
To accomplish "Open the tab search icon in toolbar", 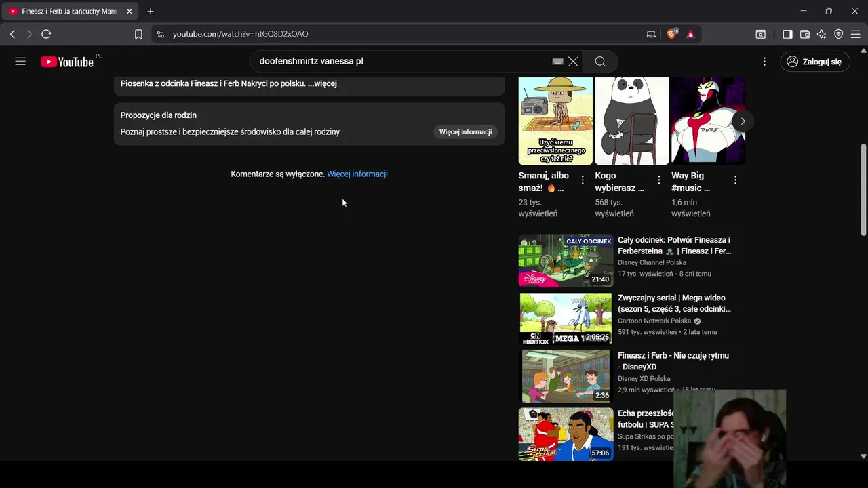I will coord(761,34).
